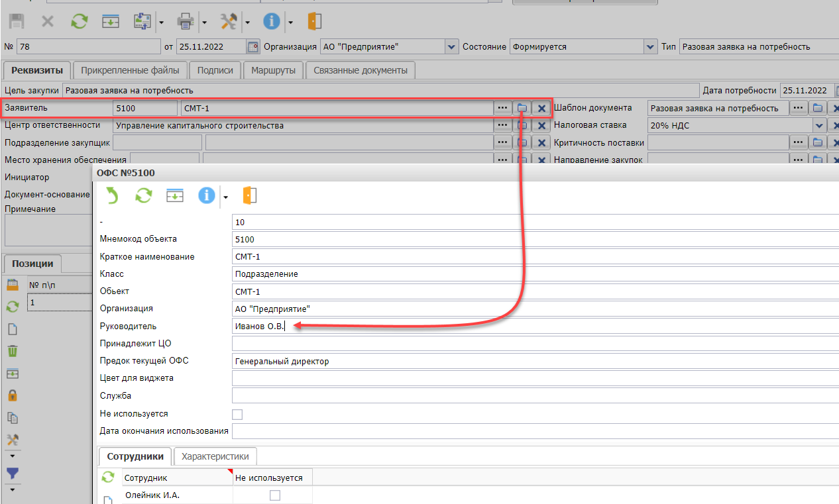
Task: Open the Налоговая ставка dropdown
Action: click(820, 125)
